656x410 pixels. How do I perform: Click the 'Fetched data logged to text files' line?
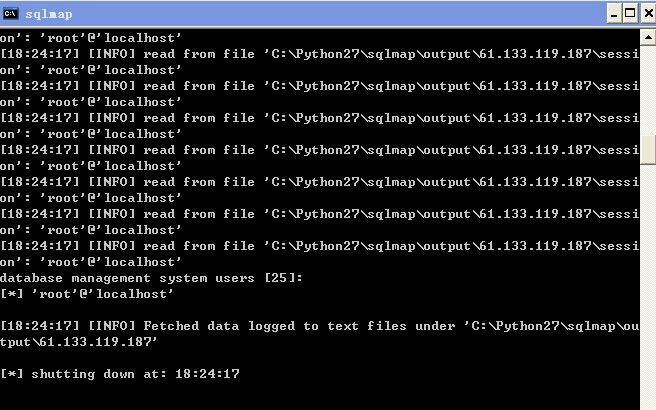319,326
